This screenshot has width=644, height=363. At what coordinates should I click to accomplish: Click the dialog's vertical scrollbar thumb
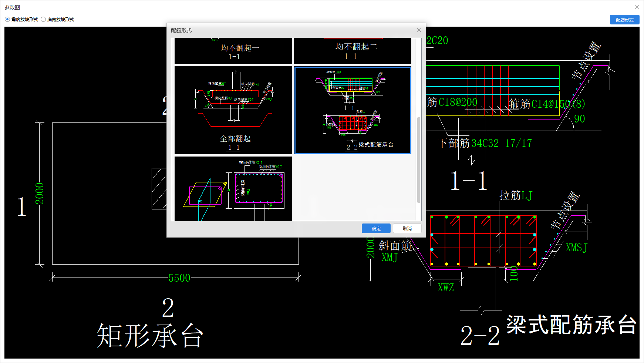[419, 160]
